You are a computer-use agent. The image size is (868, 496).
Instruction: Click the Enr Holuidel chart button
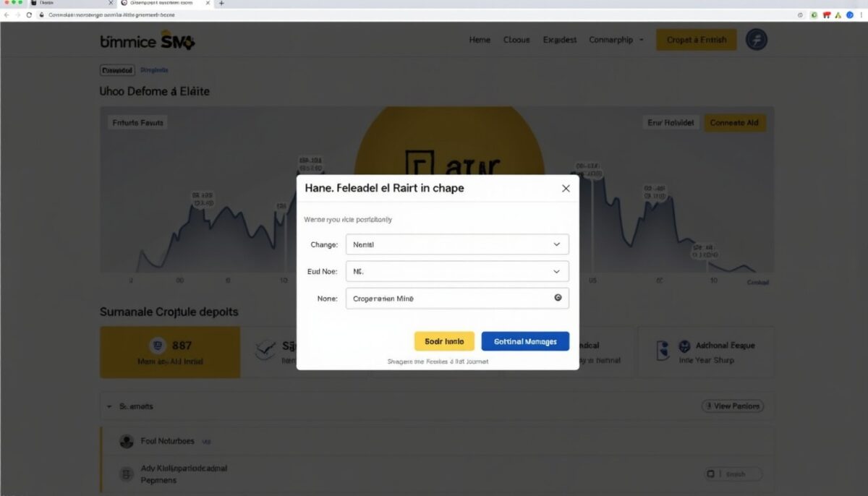point(671,123)
